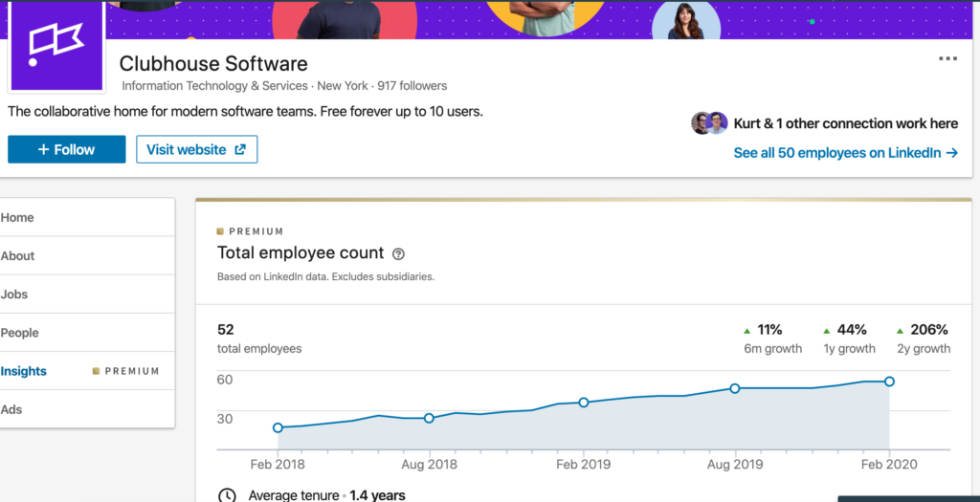Follow Clubhouse Software
Image resolution: width=980 pixels, height=502 pixels.
pyautogui.click(x=67, y=149)
